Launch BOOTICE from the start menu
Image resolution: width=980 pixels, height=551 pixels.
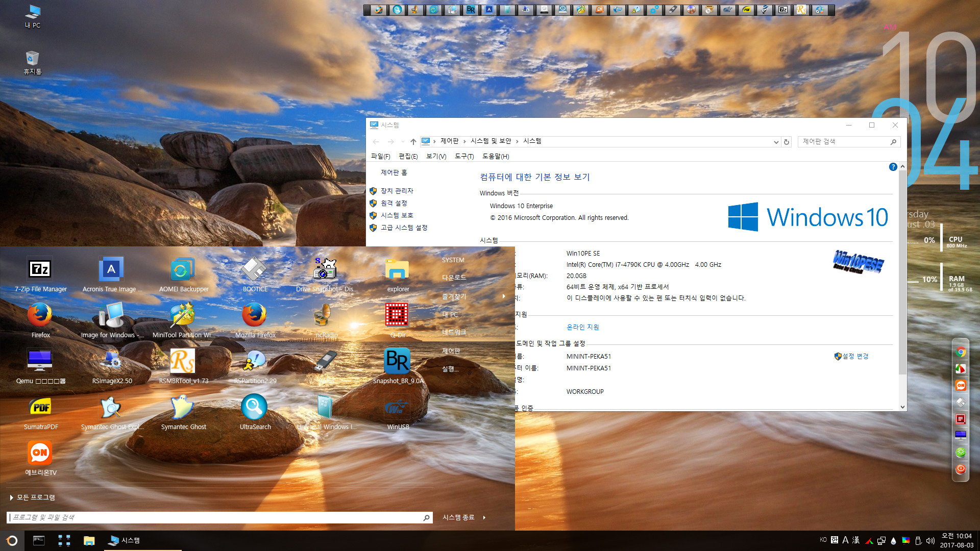(x=255, y=275)
